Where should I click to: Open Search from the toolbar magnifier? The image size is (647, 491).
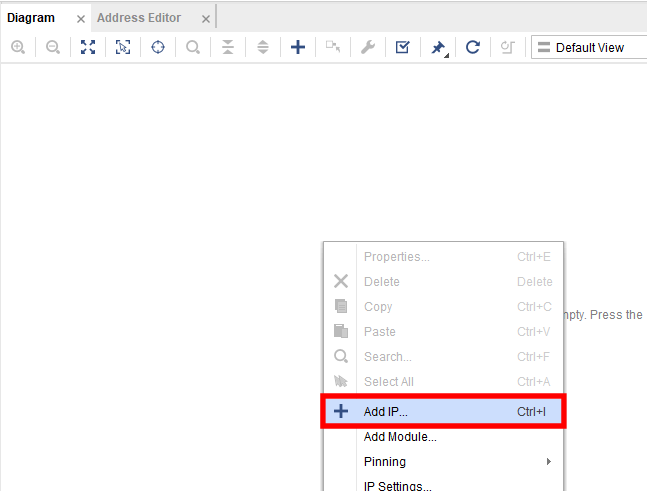(x=193, y=47)
